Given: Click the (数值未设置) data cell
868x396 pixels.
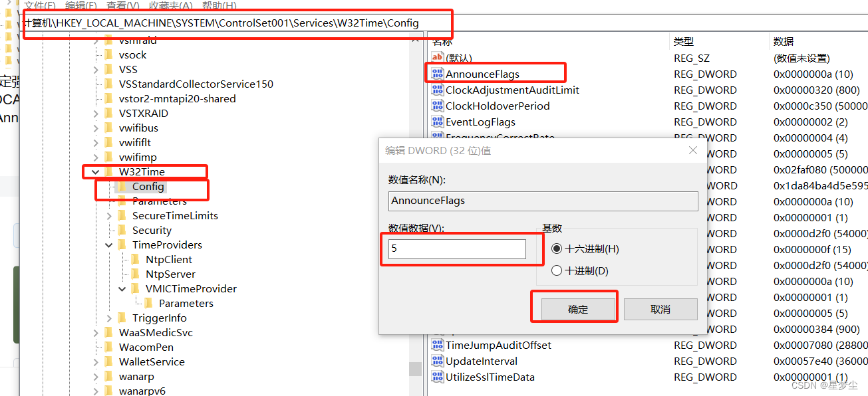Looking at the screenshot, I should pos(801,58).
